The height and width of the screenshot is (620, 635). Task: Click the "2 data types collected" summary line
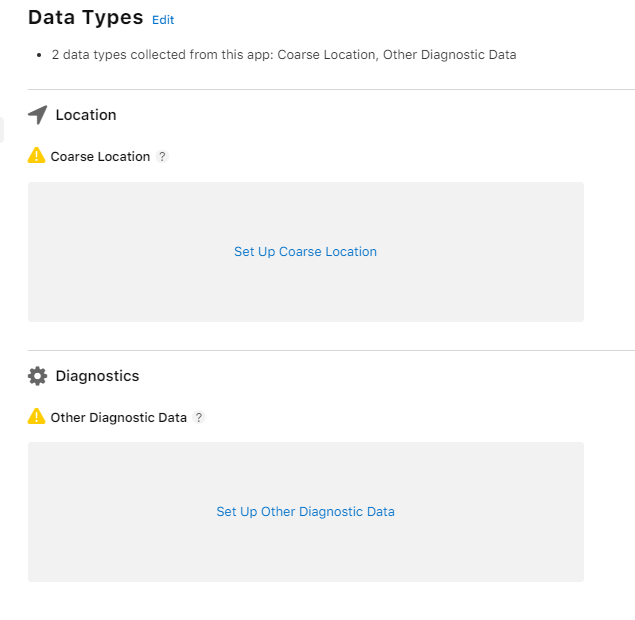(x=283, y=55)
